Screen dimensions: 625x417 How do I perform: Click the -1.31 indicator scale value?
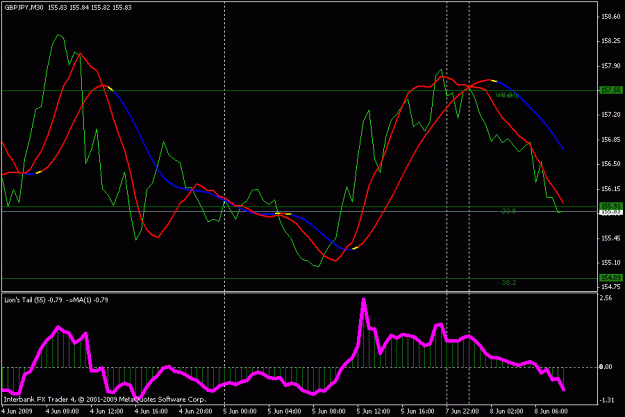click(607, 400)
